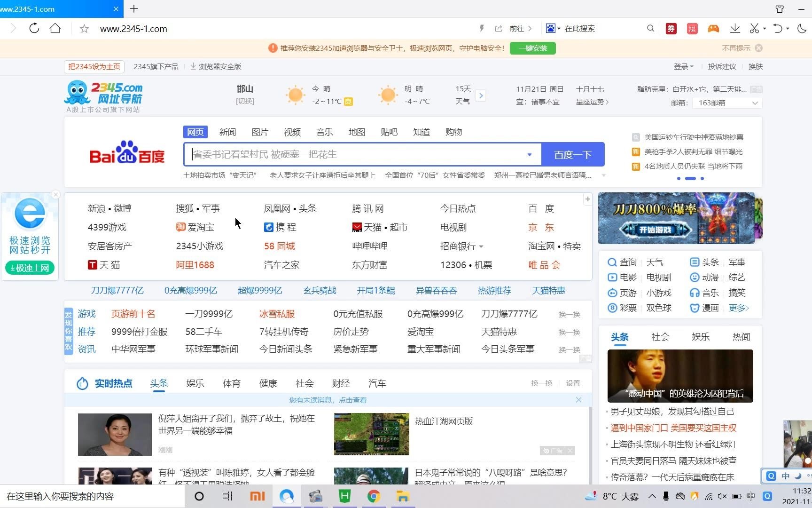
Task: Open 天猫 • 超市 site link
Action: tap(380, 227)
